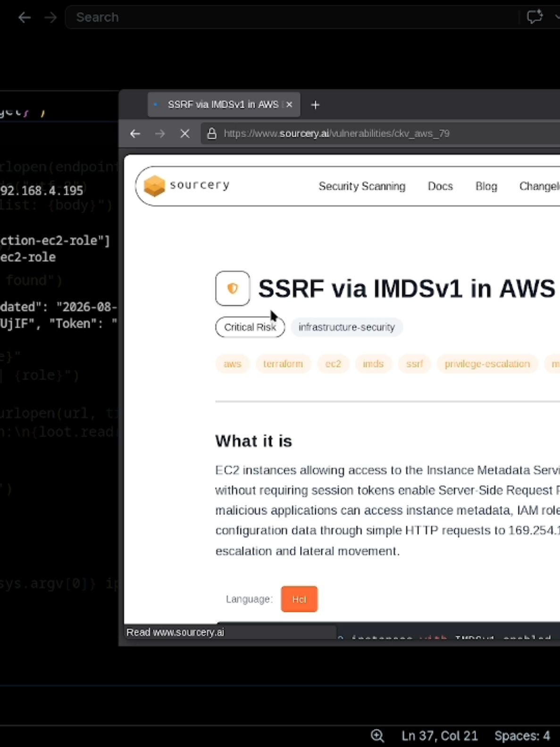Click the What it is heading
Screen dimensions: 560x747
point(254,441)
